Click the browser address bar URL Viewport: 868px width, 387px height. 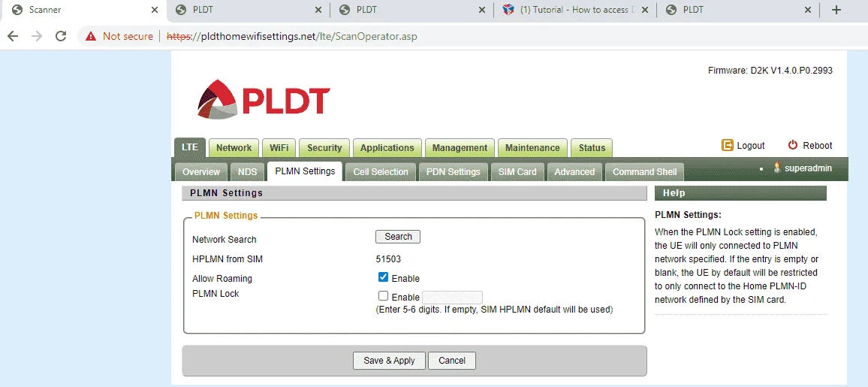[x=292, y=37]
